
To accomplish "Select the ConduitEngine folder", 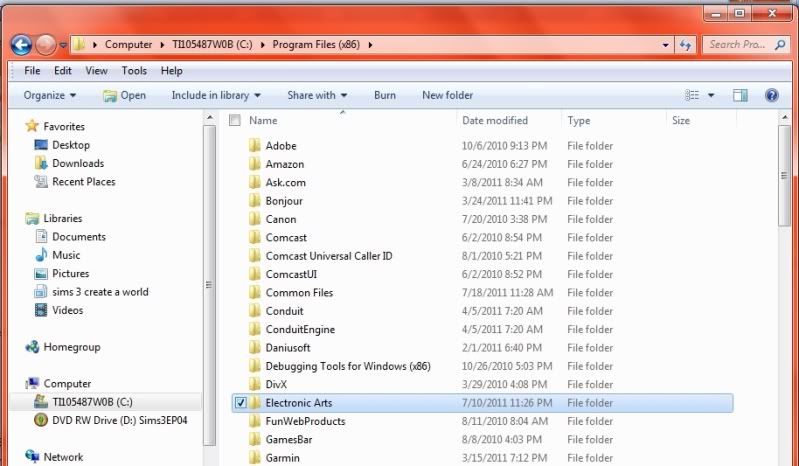I will pos(300,330).
